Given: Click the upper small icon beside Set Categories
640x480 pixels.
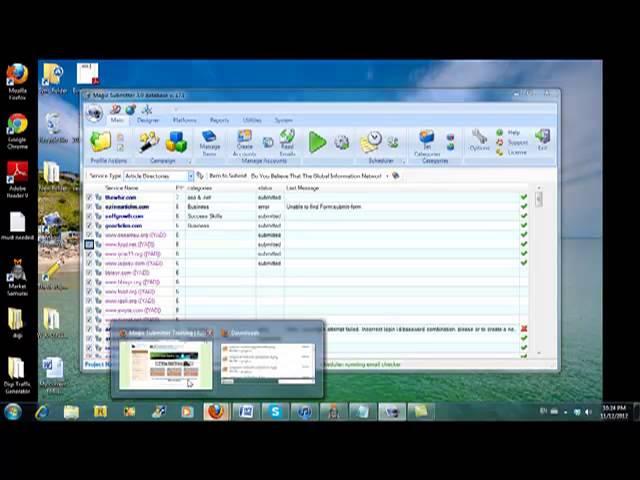Looking at the screenshot, I should 450,137.
